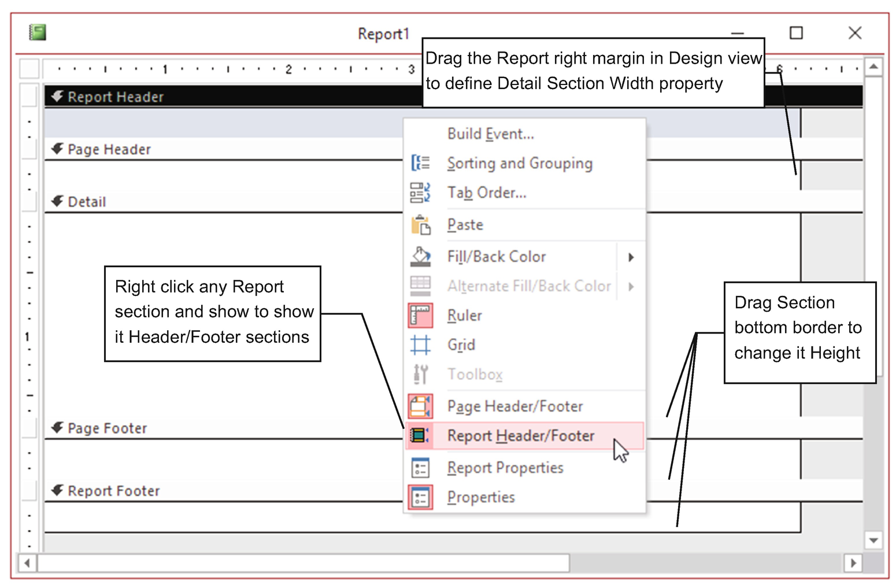The image size is (896, 588).
Task: Toggle the Ruler icon in context menu
Action: pos(420,315)
